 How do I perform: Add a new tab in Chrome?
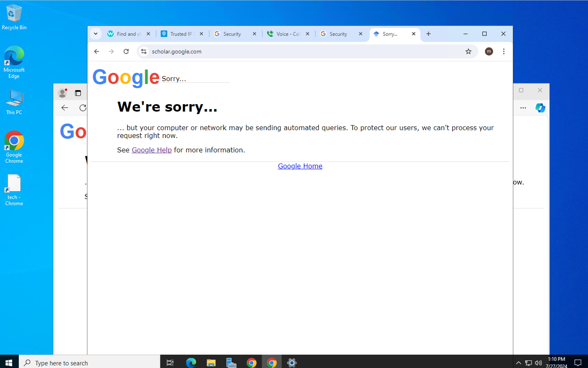[429, 34]
